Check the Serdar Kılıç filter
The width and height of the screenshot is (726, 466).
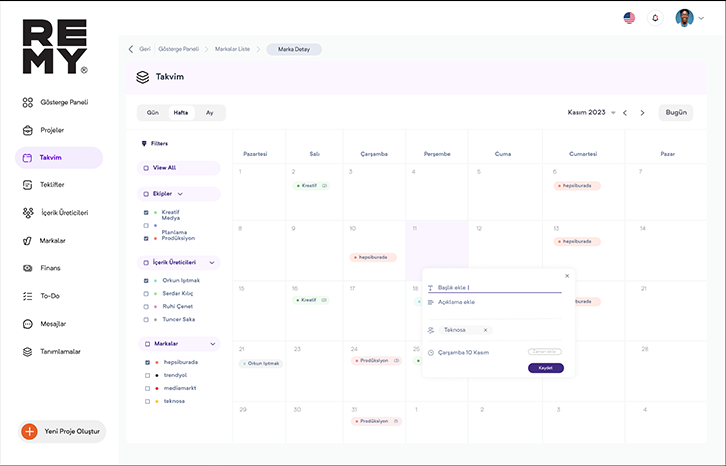tap(146, 293)
